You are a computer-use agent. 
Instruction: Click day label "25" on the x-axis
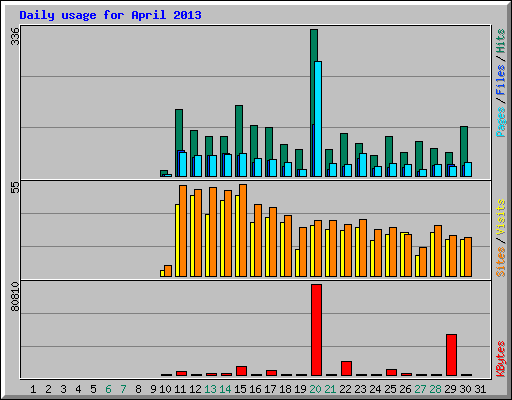[x=390, y=389]
